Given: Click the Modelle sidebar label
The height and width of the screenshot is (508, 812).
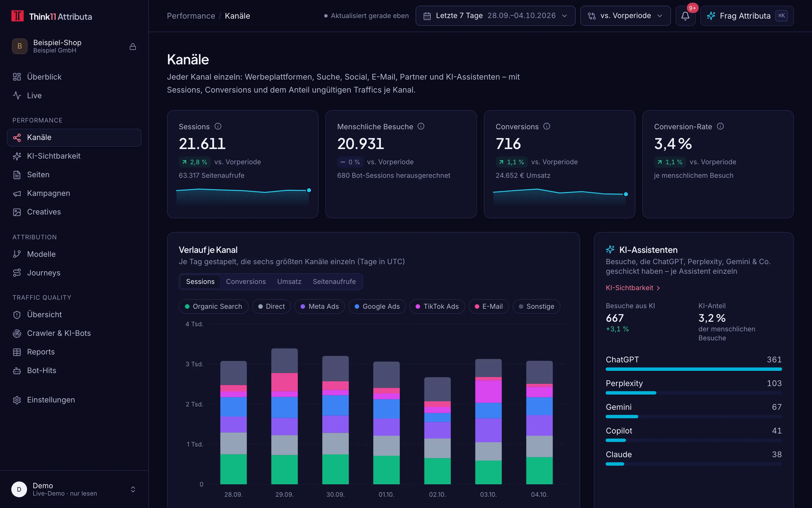Looking at the screenshot, I should 41,254.
